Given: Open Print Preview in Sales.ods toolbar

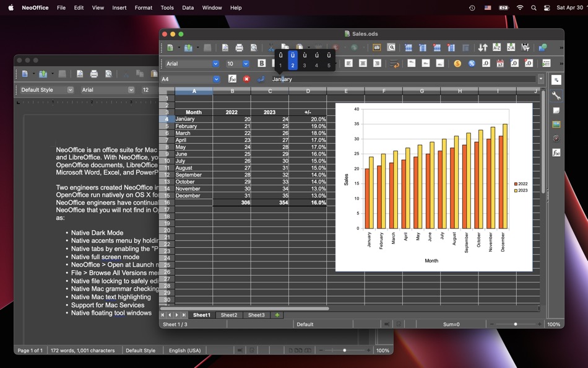Looking at the screenshot, I should 254,48.
